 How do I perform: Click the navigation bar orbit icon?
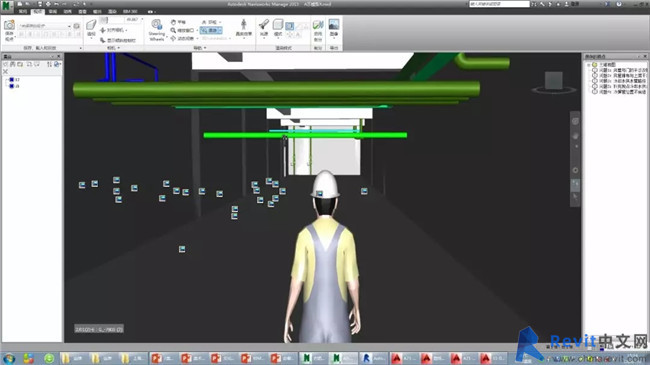(x=575, y=170)
